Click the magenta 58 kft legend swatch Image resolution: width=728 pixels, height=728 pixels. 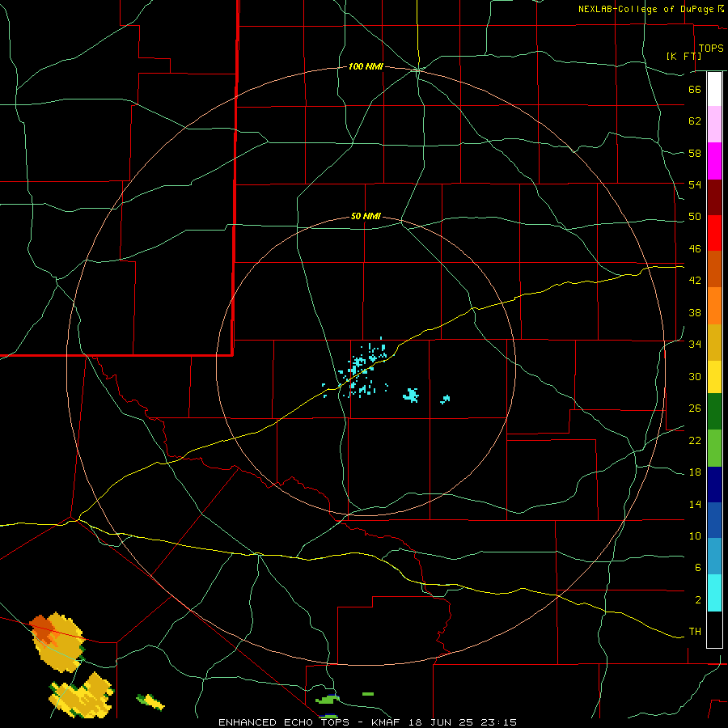point(714,161)
